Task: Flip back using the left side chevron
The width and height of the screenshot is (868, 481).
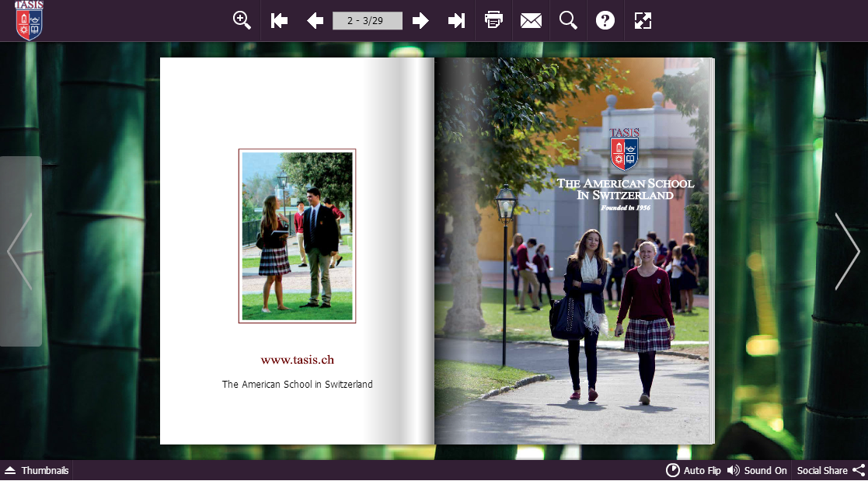Action: 20,252
